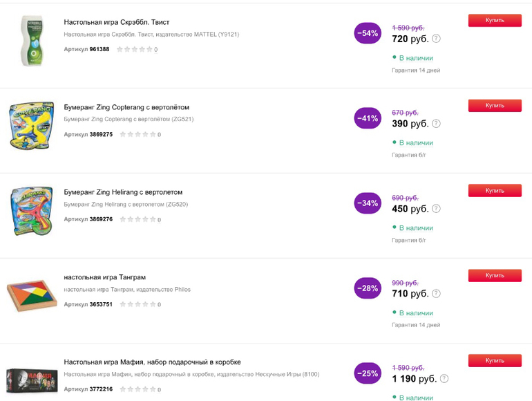Image resolution: width=532 pixels, height=401 pixels.
Task: Open the Танграм board game picture
Action: 32,295
